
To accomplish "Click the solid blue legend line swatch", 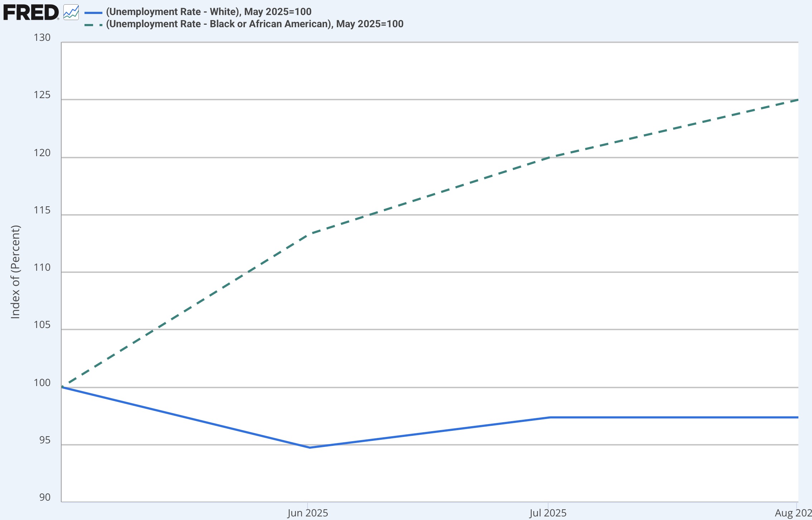I will (93, 13).
